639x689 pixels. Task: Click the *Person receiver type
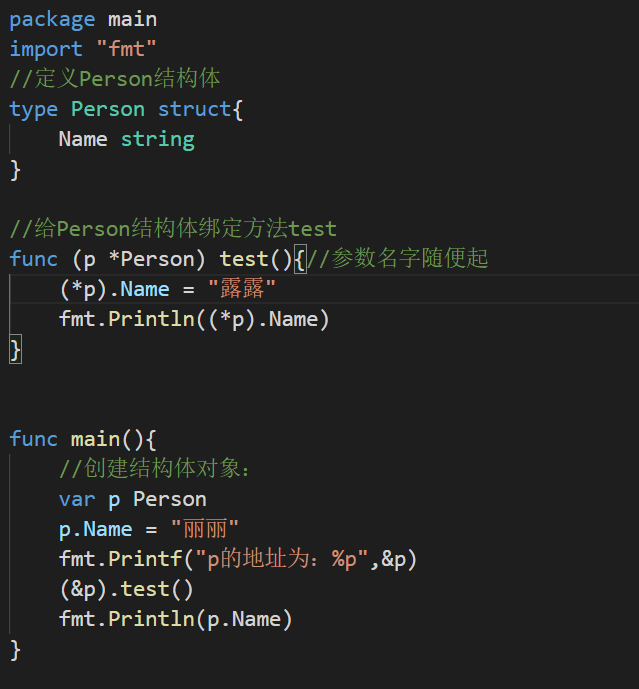click(152, 259)
